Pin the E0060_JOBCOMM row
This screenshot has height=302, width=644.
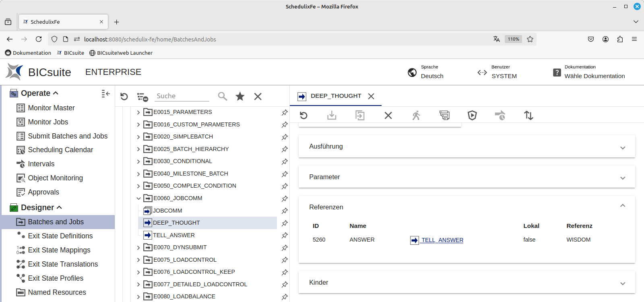pos(285,199)
